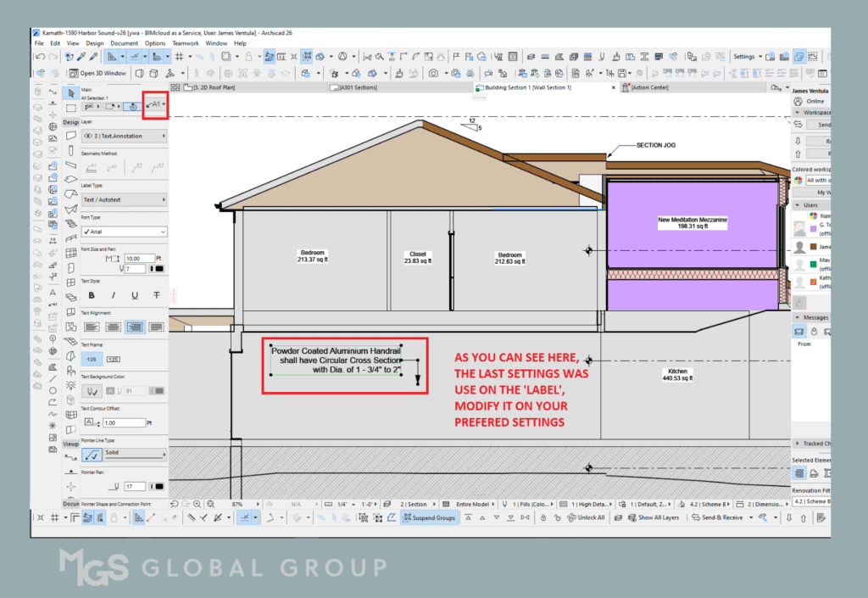Viewport: 868px width, 598px height.
Task: Click the Label tool A1 icon
Action: tap(154, 104)
